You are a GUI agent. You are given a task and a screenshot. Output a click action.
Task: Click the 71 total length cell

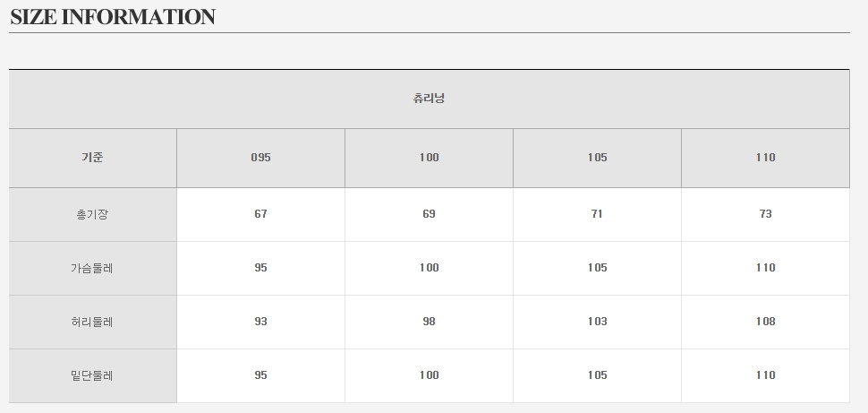597,214
